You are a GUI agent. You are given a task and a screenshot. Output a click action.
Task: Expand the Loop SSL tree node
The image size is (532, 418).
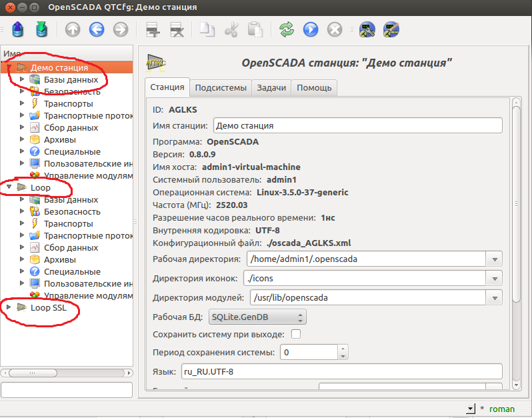click(x=9, y=307)
